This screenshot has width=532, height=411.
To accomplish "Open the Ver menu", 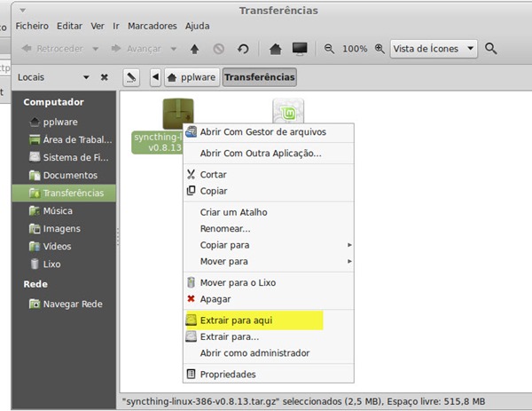I will [x=98, y=26].
